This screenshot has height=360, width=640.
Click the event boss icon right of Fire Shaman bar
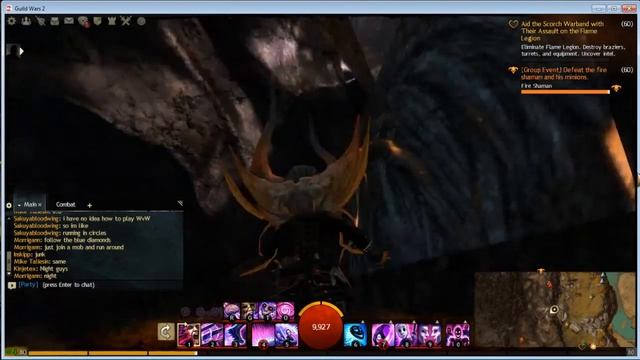[616, 88]
